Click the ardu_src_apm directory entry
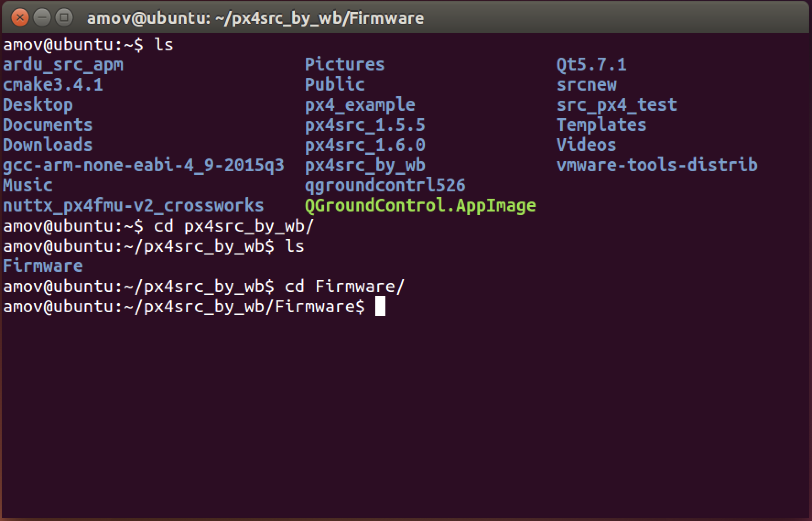The width and height of the screenshot is (812, 521). tap(63, 65)
